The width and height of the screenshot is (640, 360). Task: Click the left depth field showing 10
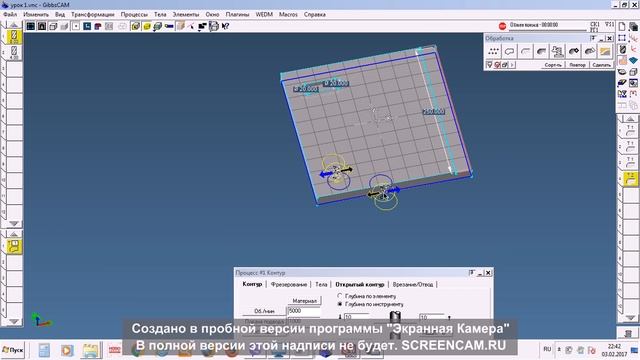356,317
